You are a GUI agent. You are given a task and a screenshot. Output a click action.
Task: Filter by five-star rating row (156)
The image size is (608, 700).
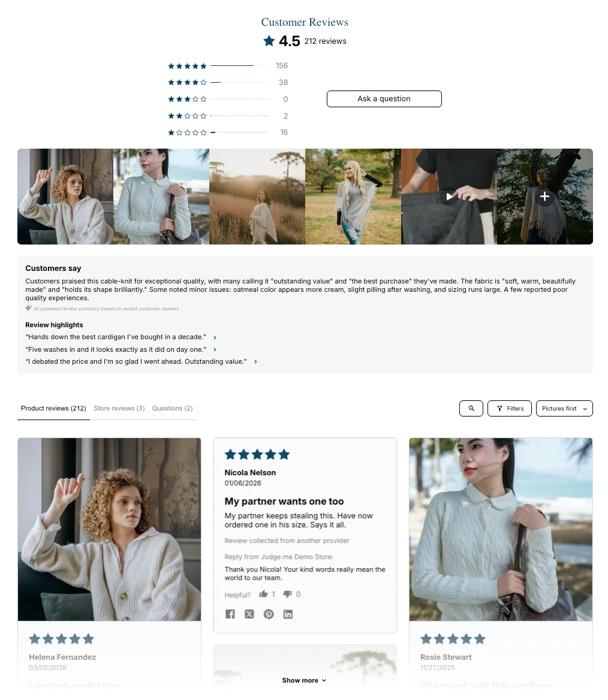pos(228,66)
